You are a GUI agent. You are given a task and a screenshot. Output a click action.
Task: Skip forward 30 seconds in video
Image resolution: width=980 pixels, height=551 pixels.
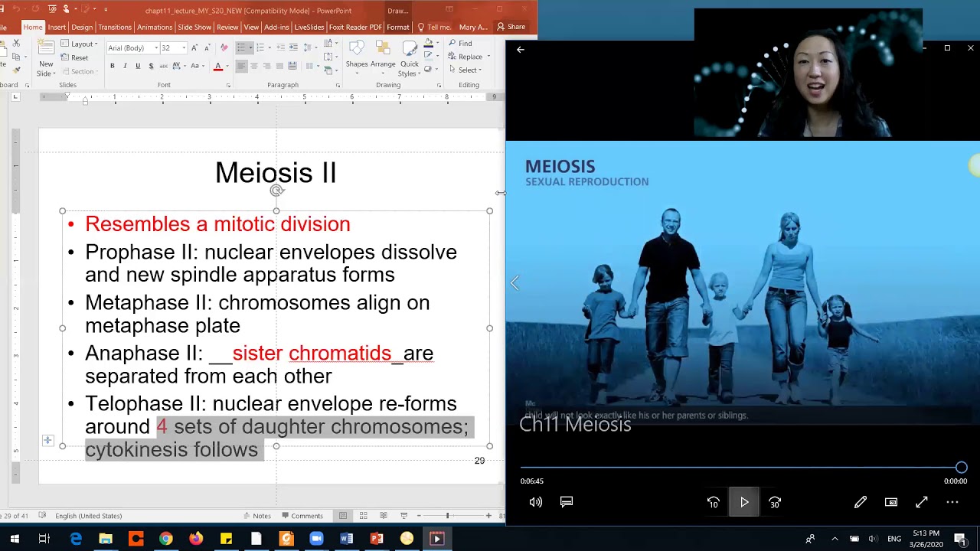[x=775, y=503]
